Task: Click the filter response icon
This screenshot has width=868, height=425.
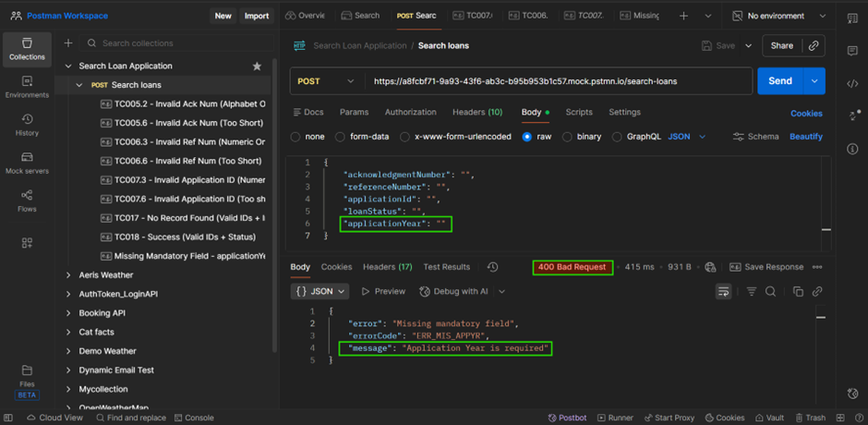Action: coord(752,291)
